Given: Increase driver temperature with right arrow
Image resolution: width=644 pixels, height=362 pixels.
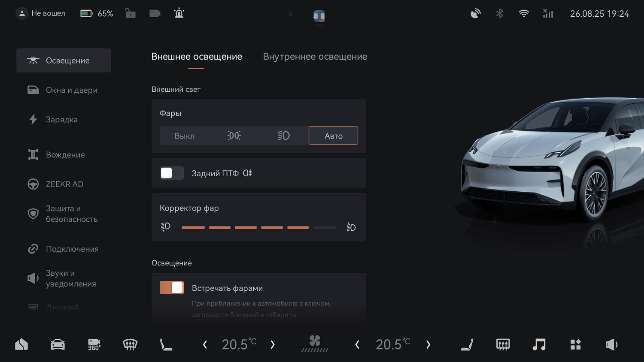Looking at the screenshot, I should pyautogui.click(x=273, y=344).
